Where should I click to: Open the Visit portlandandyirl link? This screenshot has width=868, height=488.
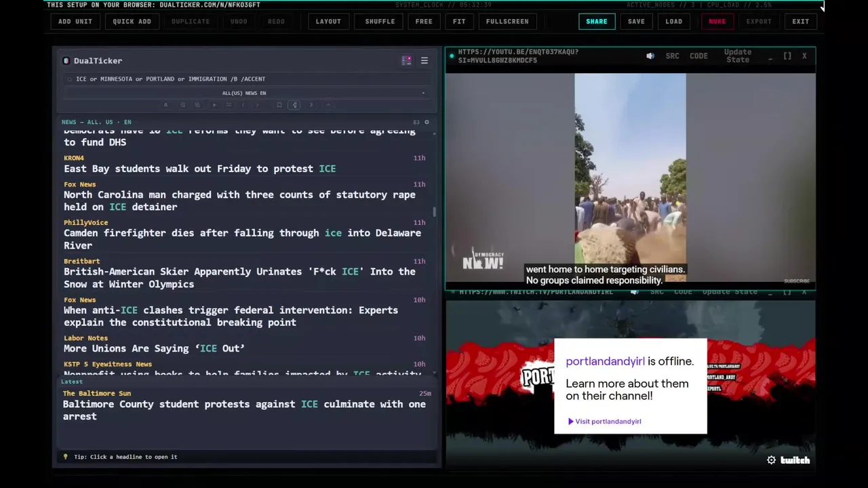pyautogui.click(x=604, y=422)
